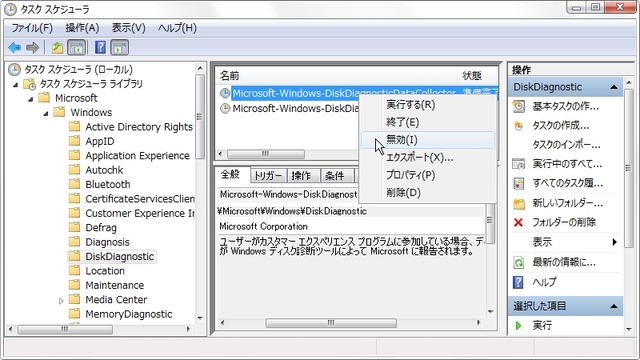Image resolution: width=640 pixels, height=360 pixels.
Task: Click the 最新の情報に更新 refresh icon
Action: click(518, 262)
